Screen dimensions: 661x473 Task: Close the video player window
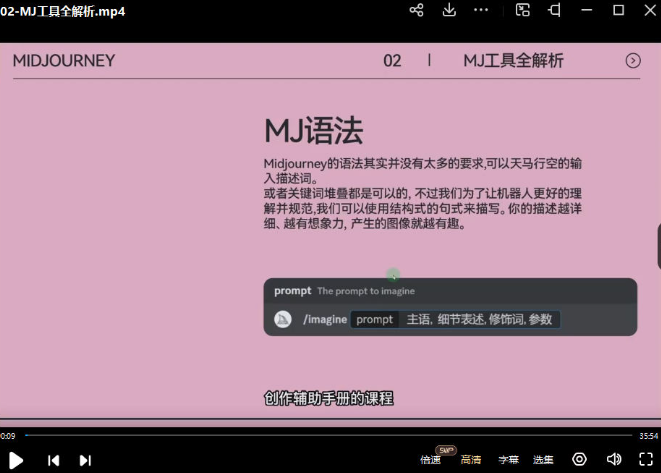point(650,10)
